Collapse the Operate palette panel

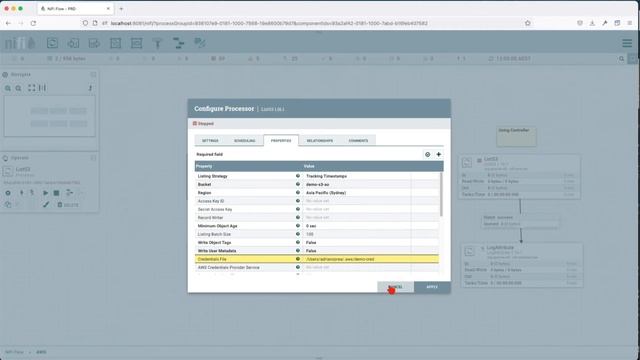tap(93, 158)
